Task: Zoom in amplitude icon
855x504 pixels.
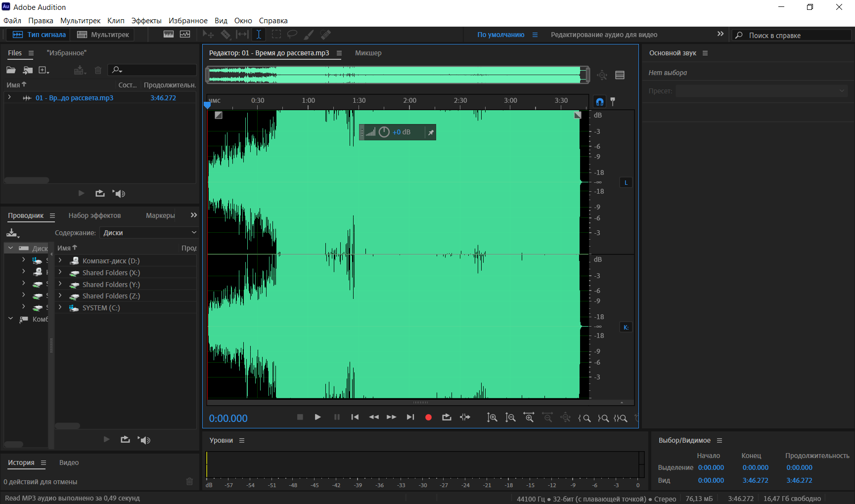Action: (x=492, y=418)
